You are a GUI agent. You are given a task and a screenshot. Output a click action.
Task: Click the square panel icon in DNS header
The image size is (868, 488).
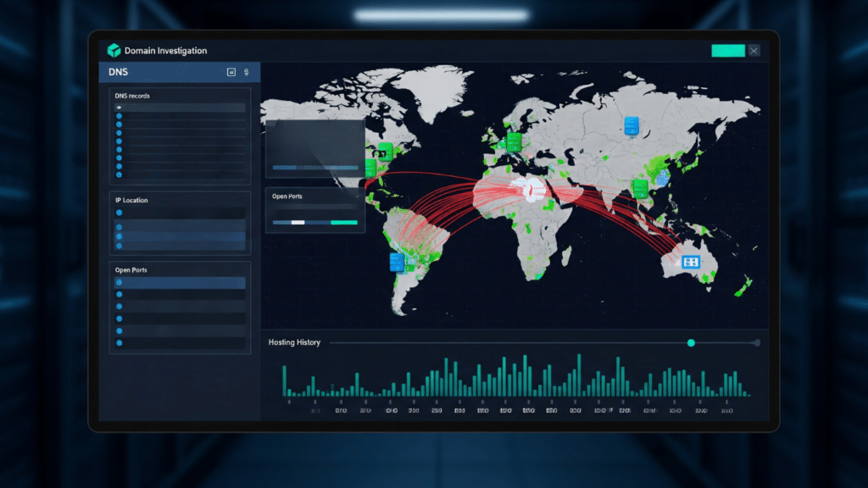point(231,73)
